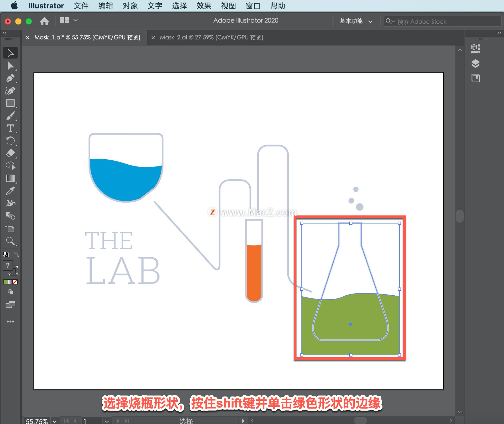Open the artboard number dropdown
504x424 pixels.
(x=107, y=421)
